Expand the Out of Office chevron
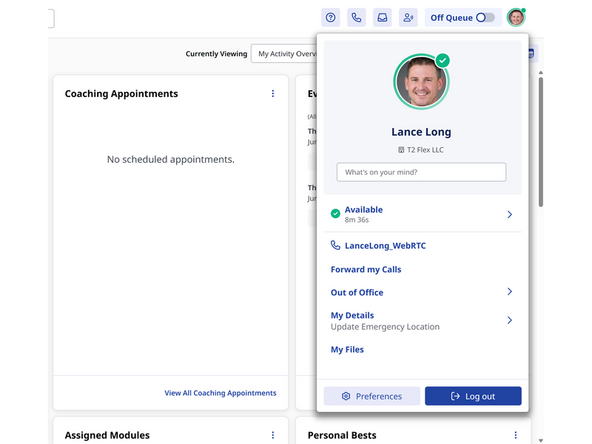 point(509,291)
